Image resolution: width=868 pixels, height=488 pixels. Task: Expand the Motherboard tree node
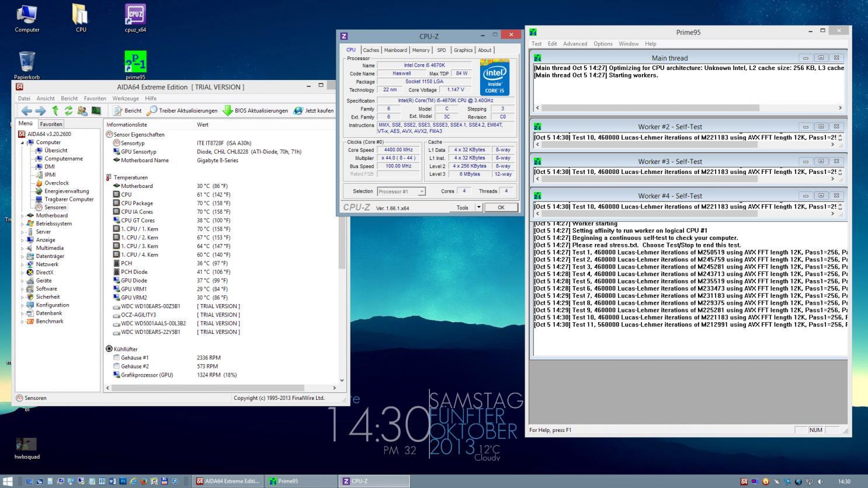pos(23,215)
